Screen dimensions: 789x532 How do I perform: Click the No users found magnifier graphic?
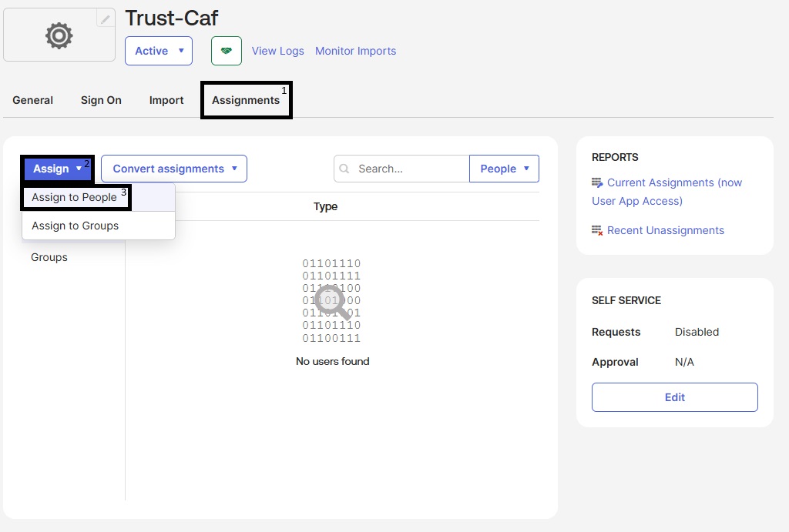pyautogui.click(x=331, y=301)
